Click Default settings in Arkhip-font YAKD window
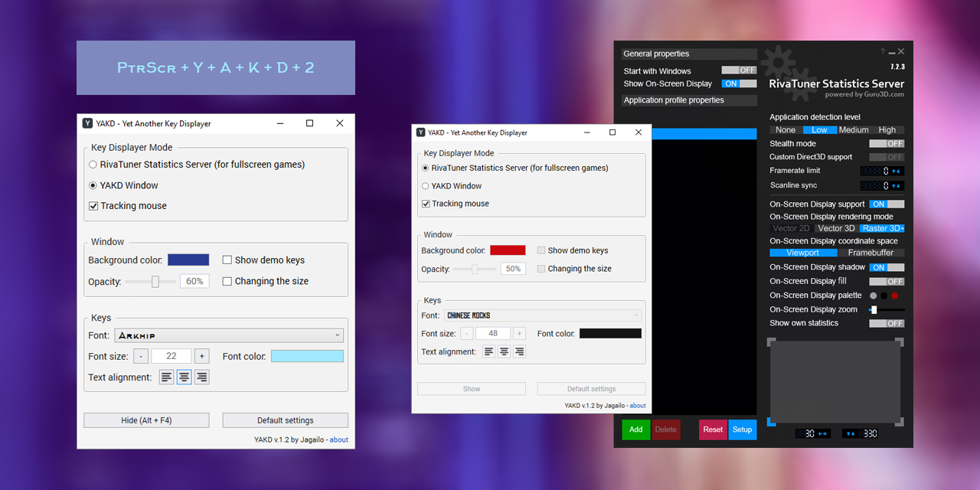 pos(286,420)
